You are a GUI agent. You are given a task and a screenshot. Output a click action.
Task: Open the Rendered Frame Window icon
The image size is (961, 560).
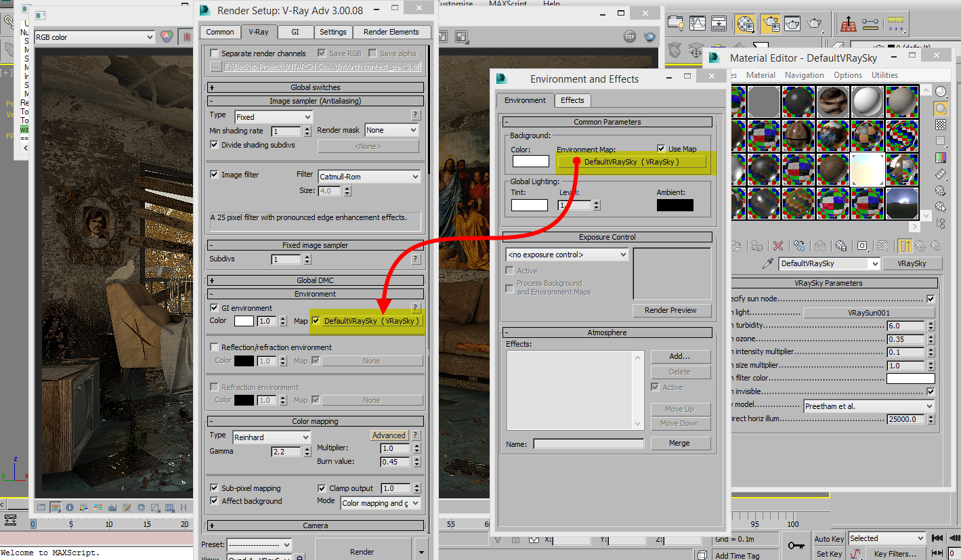[x=792, y=24]
